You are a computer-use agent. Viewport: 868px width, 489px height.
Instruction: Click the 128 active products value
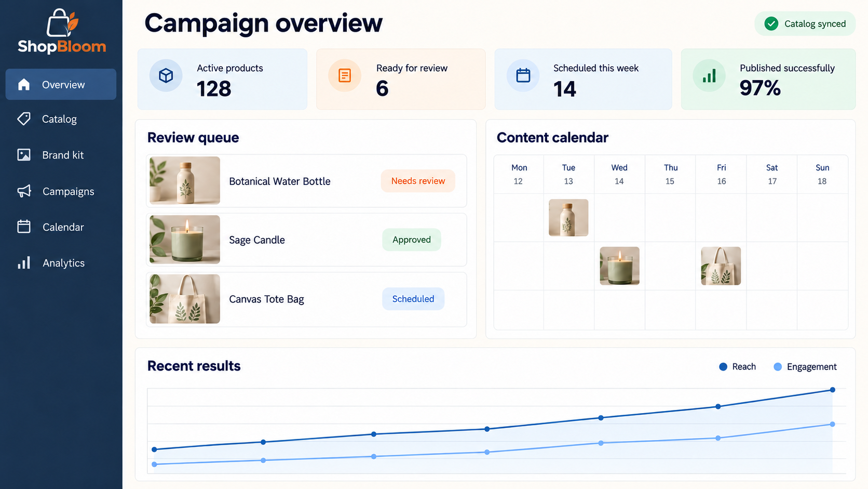click(x=214, y=89)
